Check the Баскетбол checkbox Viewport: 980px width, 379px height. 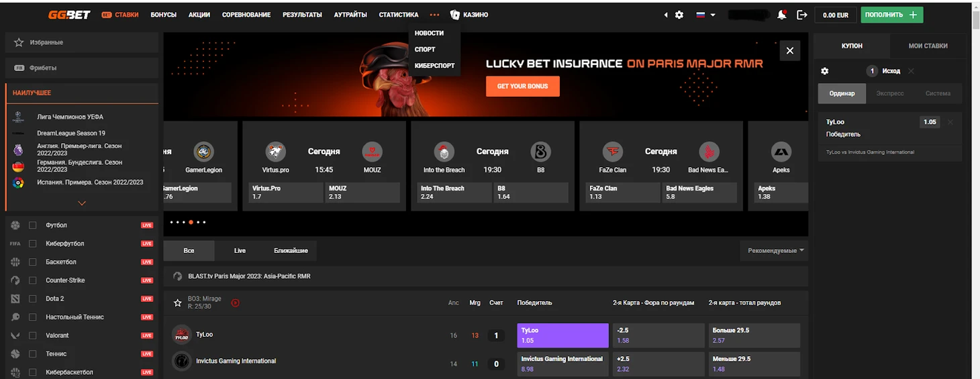pyautogui.click(x=33, y=262)
